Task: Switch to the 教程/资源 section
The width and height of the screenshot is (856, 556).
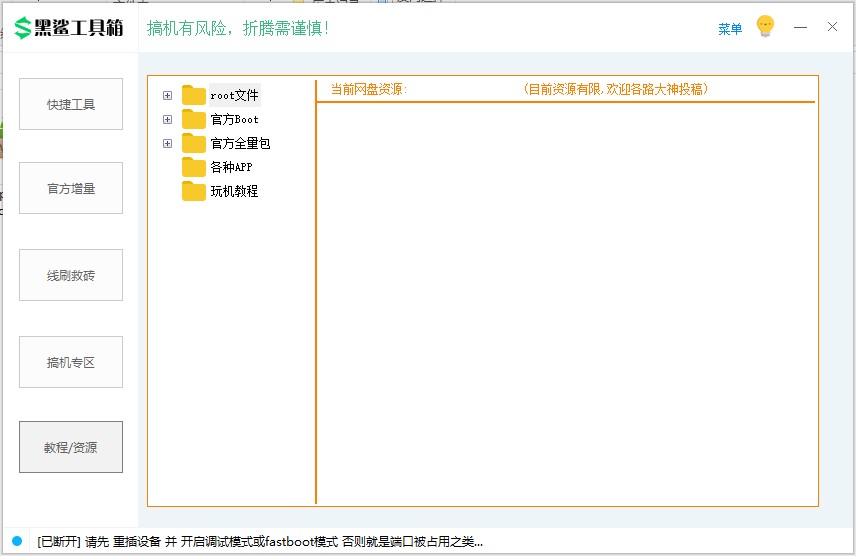Action: coord(71,447)
